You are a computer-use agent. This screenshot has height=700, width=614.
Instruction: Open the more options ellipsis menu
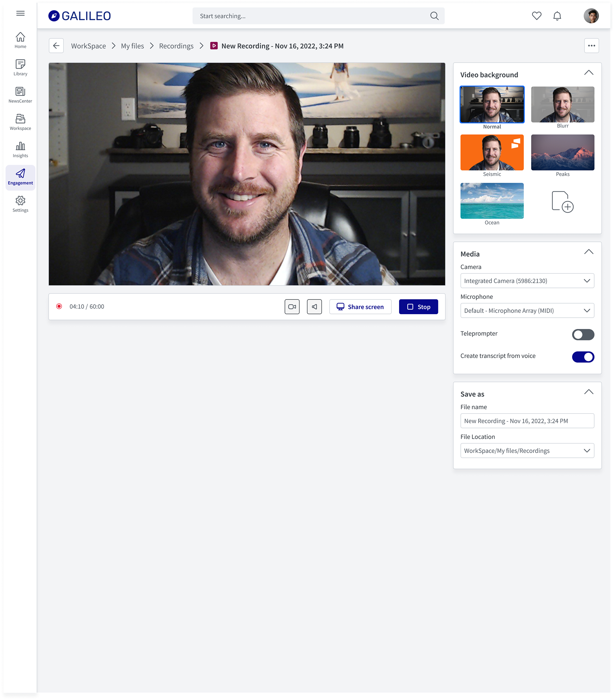pos(591,45)
